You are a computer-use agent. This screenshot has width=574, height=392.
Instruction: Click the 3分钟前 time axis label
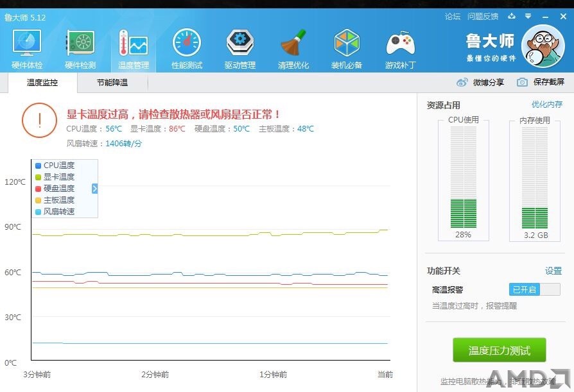click(37, 375)
